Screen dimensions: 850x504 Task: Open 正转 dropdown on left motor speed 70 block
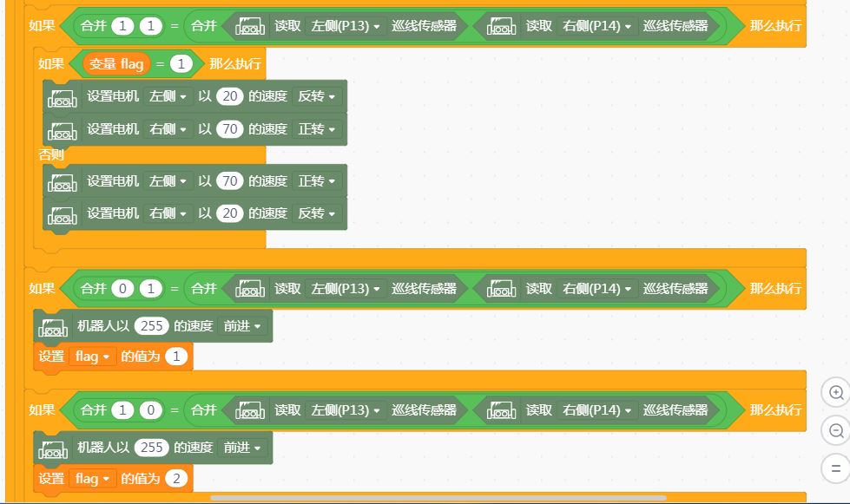[317, 180]
